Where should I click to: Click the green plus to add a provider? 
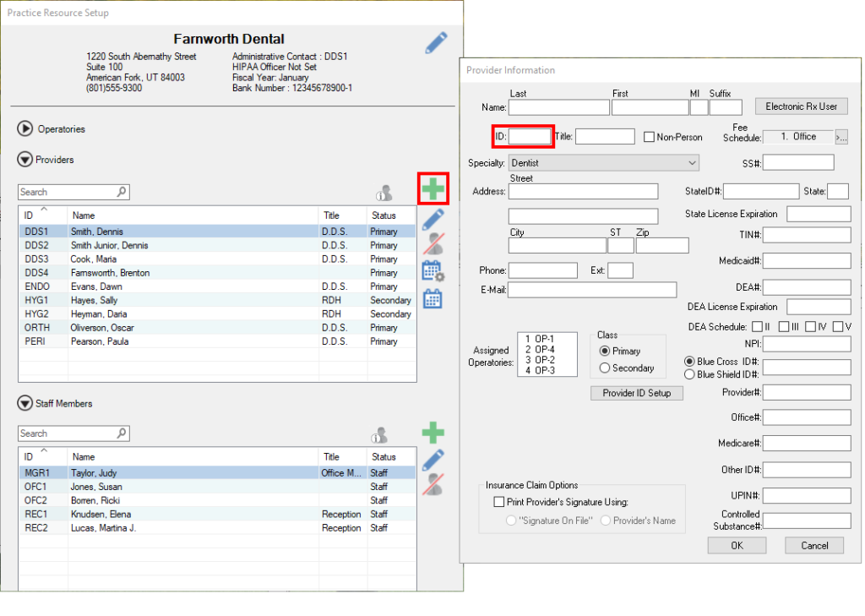click(x=432, y=188)
